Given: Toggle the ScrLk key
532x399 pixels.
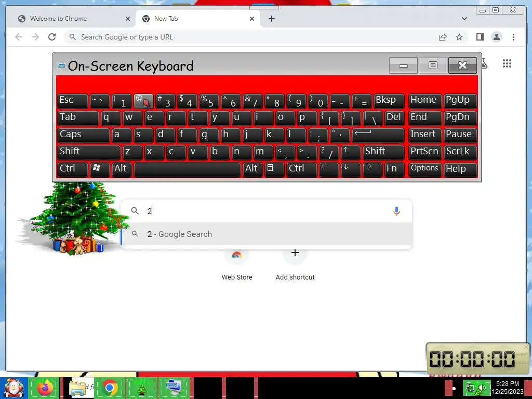Looking at the screenshot, I should coord(460,152).
